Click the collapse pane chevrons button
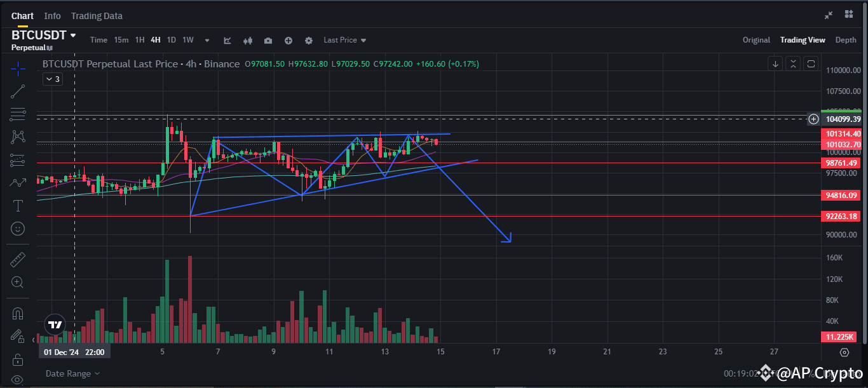Image resolution: width=868 pixels, height=388 pixels. click(793, 64)
